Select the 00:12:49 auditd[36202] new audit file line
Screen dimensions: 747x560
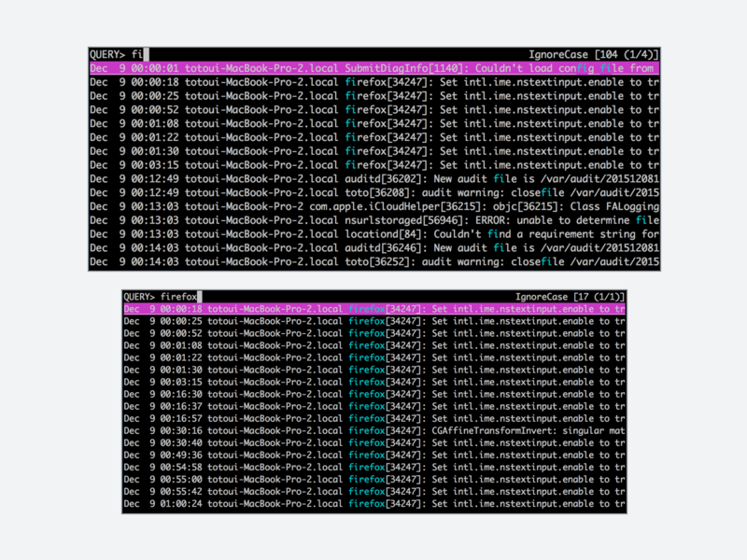[x=374, y=178]
